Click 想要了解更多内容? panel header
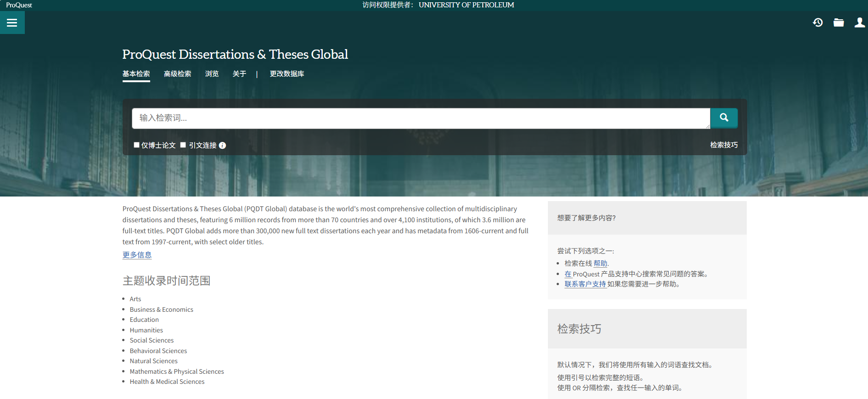The image size is (868, 399). coord(647,218)
